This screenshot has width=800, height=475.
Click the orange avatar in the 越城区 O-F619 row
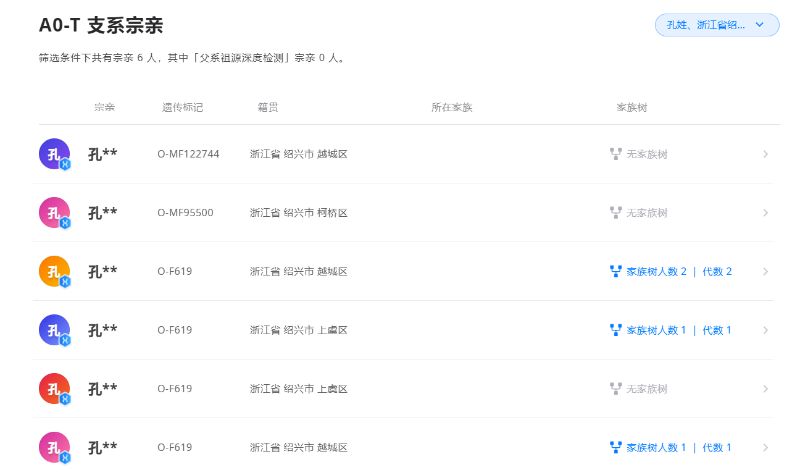click(55, 271)
